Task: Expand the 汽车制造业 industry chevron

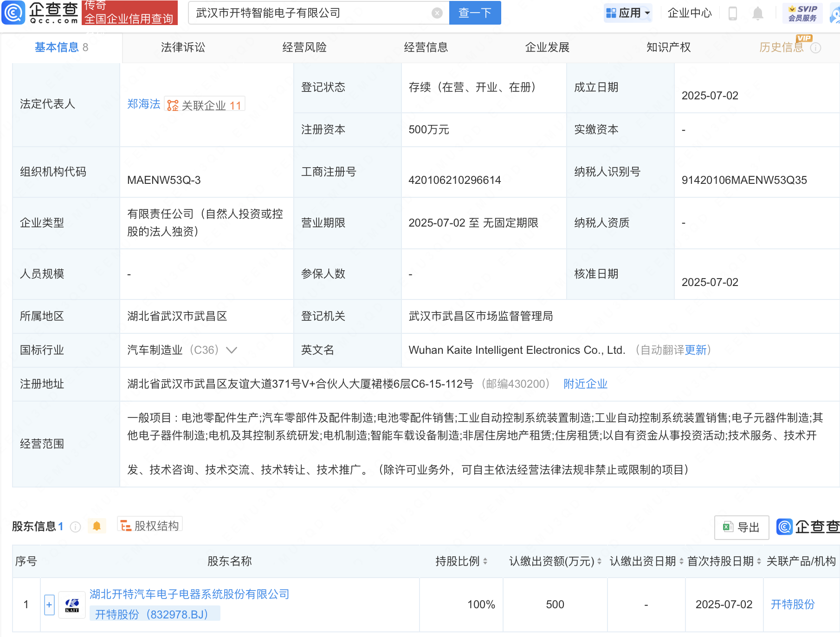Action: coord(231,350)
